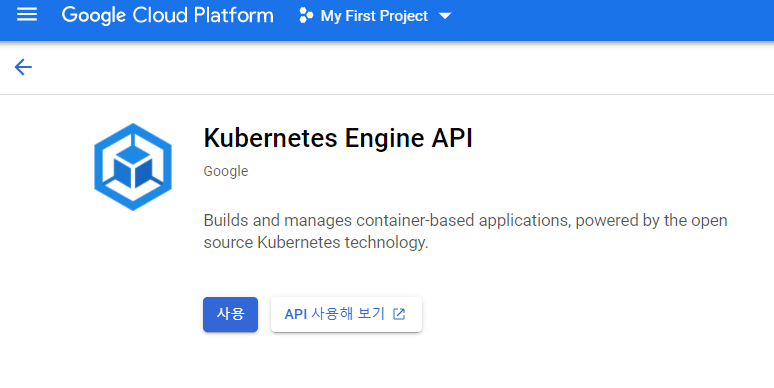Click the 'Builds and manages container-based' description line

pyautogui.click(x=465, y=220)
